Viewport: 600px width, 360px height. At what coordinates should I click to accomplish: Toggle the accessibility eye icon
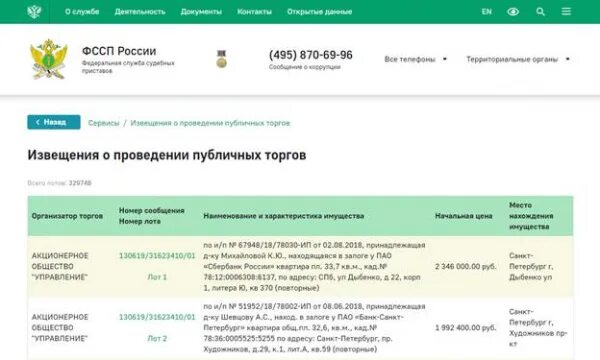(513, 12)
